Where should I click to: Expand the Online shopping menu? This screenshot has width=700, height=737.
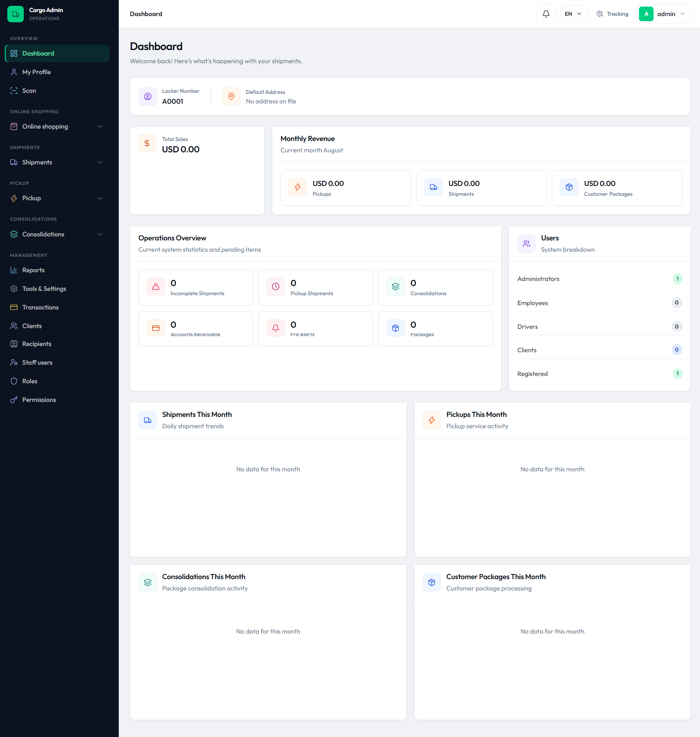pos(57,126)
